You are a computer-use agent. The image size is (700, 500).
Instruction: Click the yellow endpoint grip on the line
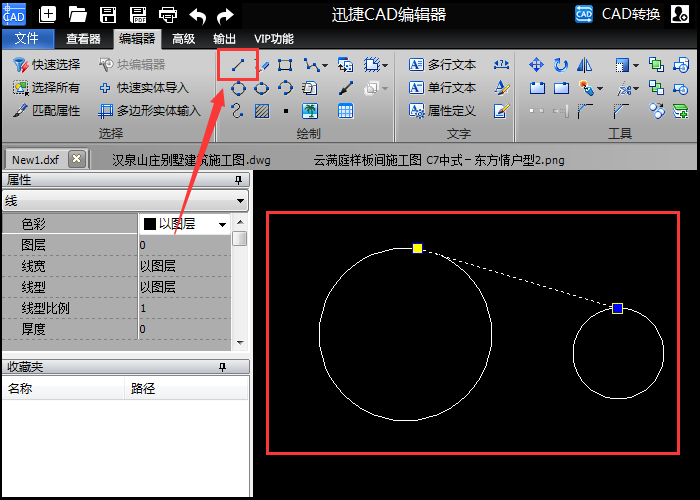417,248
